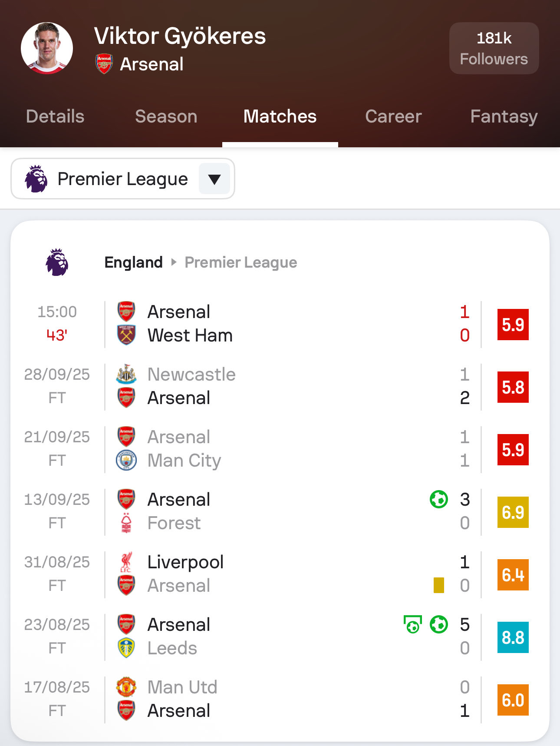Tap the 181k Followers button
Viewport: 560px width, 746px height.
click(494, 48)
